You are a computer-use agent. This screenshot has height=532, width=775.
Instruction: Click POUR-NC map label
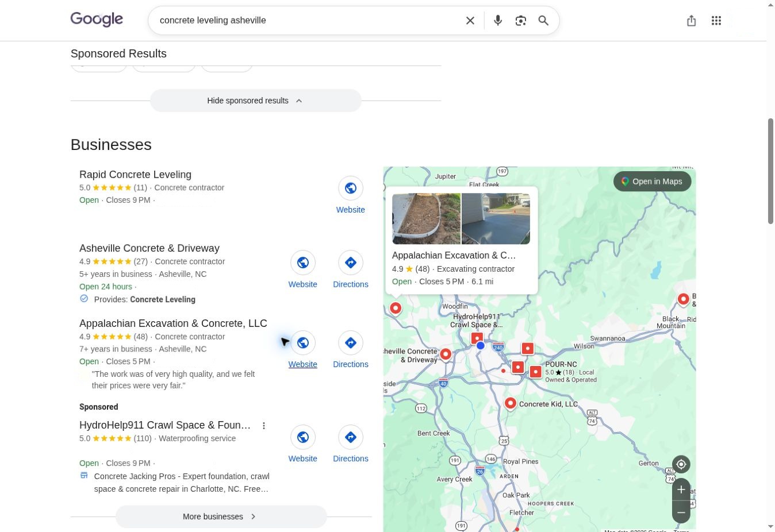561,364
